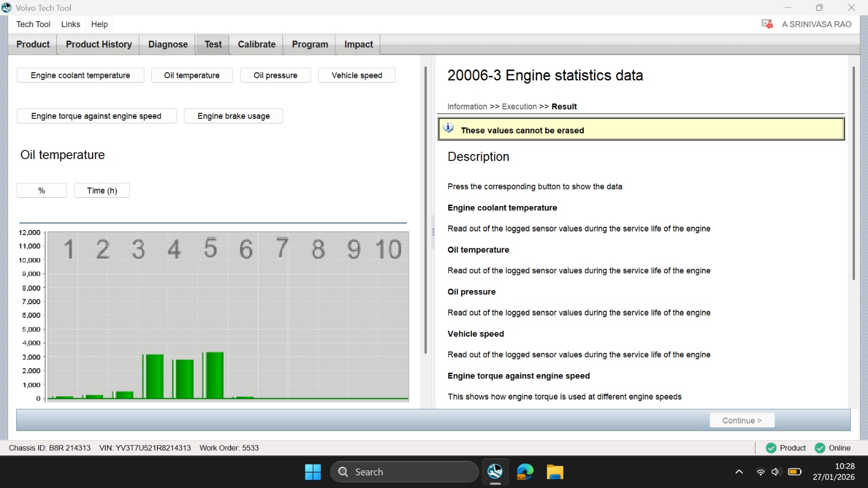Click the info icon in yellow banner
The width and height of the screenshot is (868, 488).
tap(449, 128)
